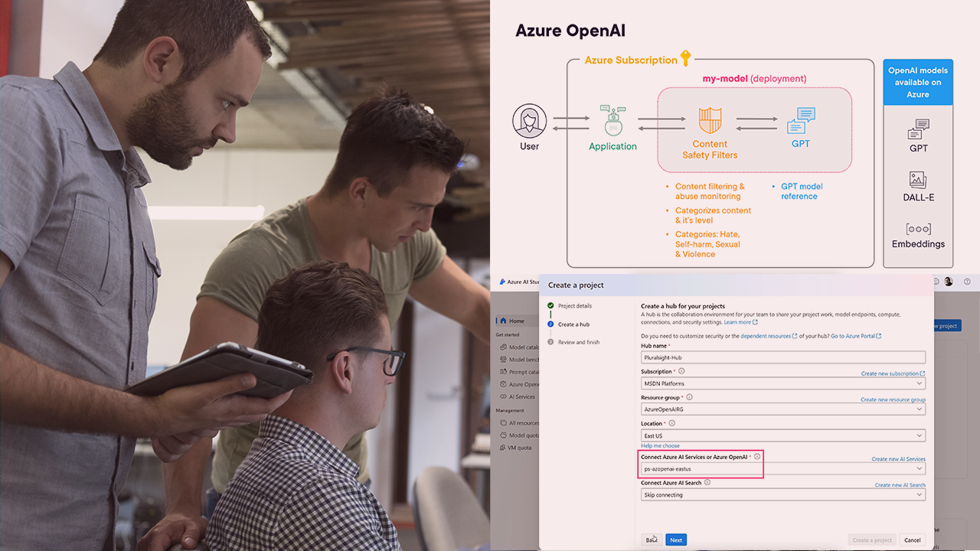The image size is (980, 551).
Task: Edit the Hub name field containing Pluralsight-Hub
Action: click(781, 357)
